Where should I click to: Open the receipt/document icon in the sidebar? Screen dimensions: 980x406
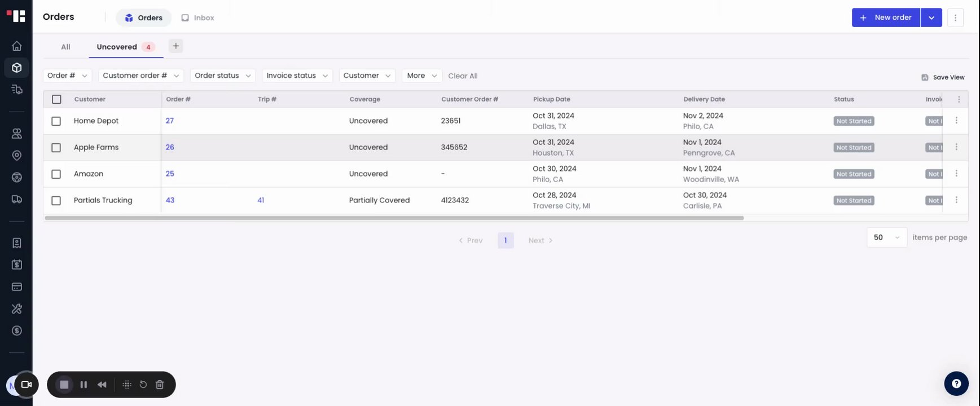click(17, 243)
